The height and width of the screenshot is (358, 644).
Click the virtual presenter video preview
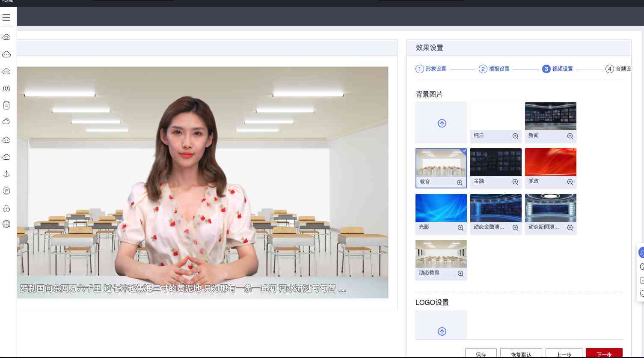click(x=202, y=182)
